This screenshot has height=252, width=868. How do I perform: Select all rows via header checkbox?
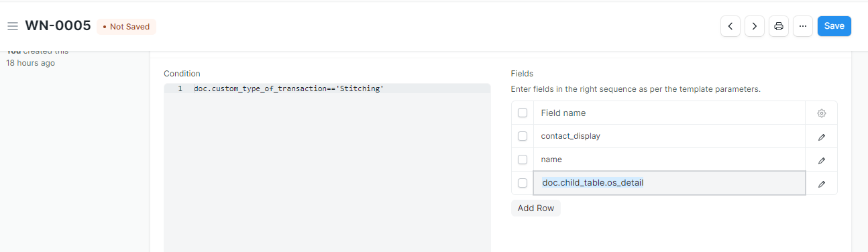click(523, 113)
